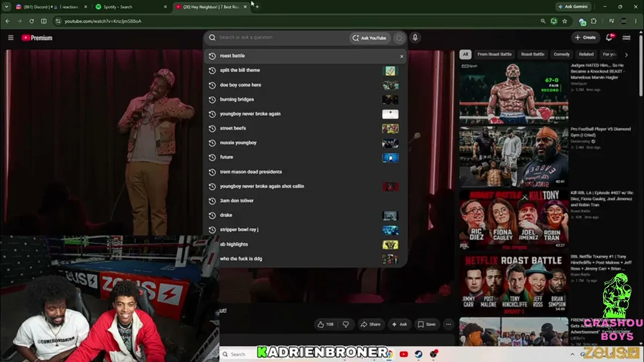Go forward one page in browser
This screenshot has width=644, height=362.
coord(20,21)
